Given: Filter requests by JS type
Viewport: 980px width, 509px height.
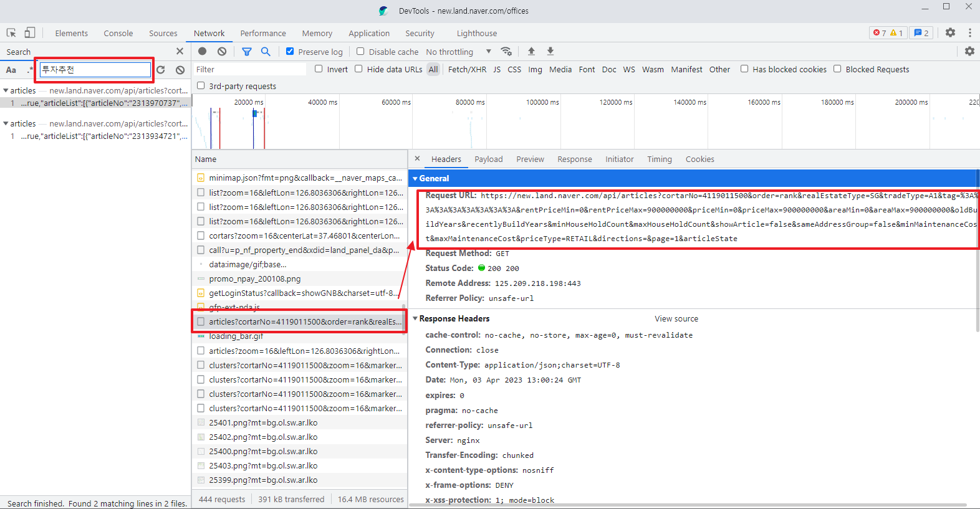Looking at the screenshot, I should pos(497,69).
